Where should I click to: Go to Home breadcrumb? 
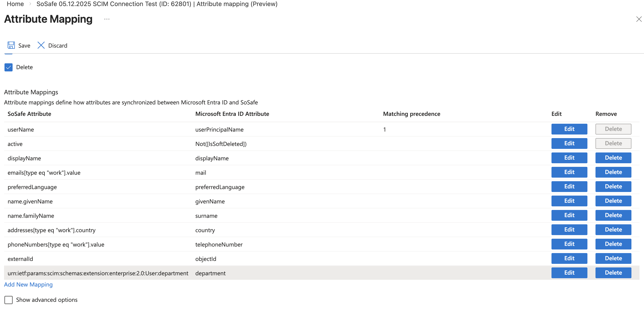pyautogui.click(x=15, y=4)
